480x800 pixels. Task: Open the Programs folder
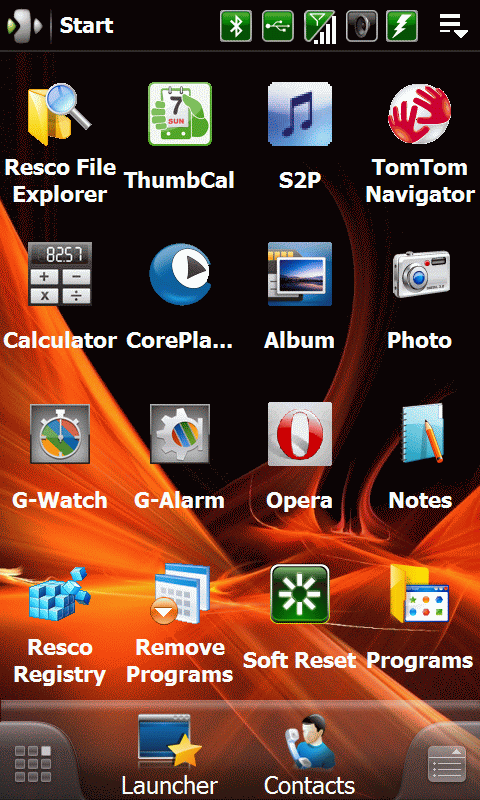(419, 593)
